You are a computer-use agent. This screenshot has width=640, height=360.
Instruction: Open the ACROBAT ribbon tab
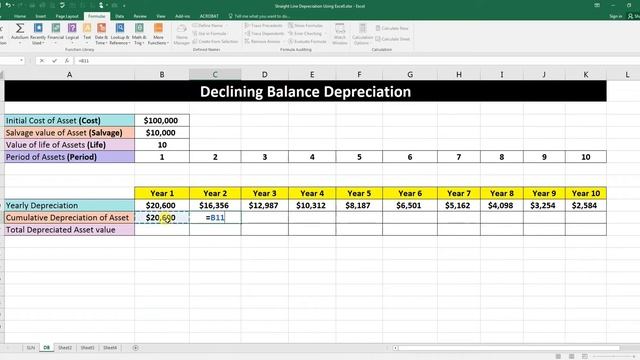coord(209,16)
